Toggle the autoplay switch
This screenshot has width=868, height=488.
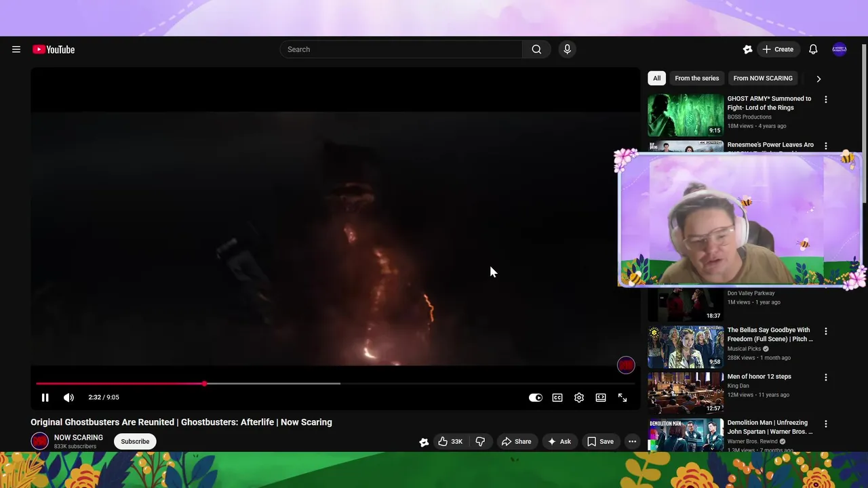tap(536, 398)
